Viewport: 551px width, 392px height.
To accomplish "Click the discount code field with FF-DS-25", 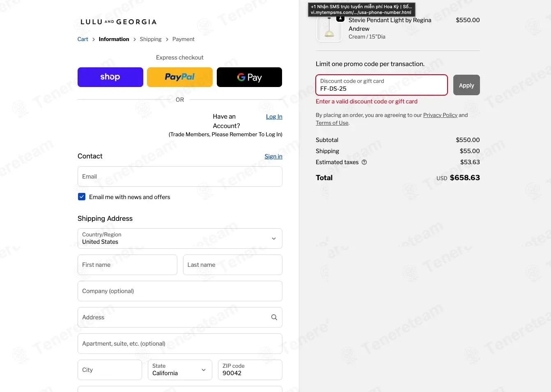I will pos(381,85).
